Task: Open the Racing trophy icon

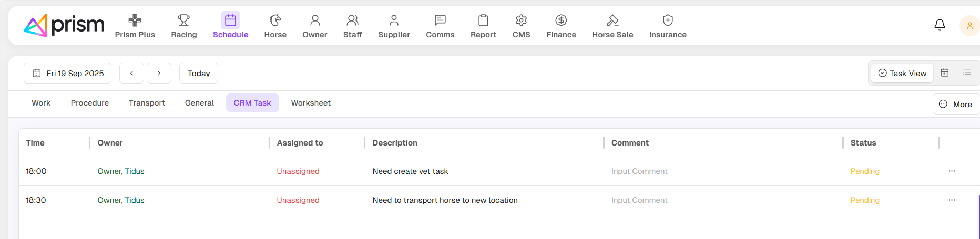Action: [183, 20]
